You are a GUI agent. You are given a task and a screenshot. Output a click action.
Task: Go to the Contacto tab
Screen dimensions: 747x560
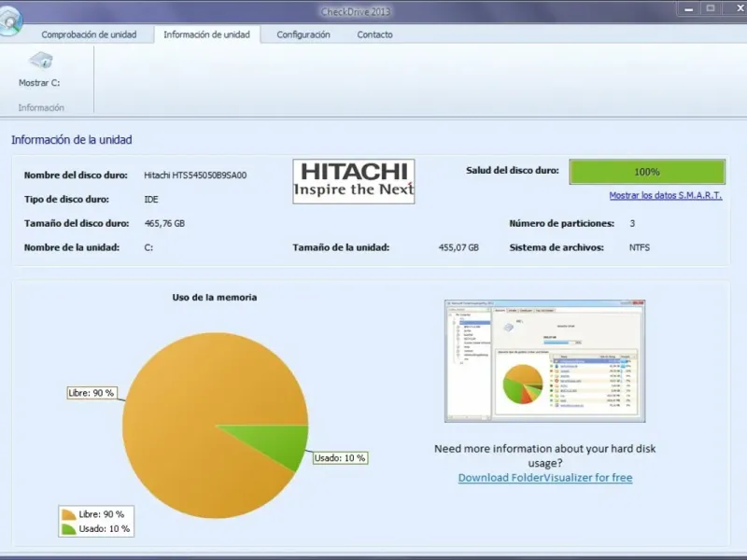pos(375,35)
